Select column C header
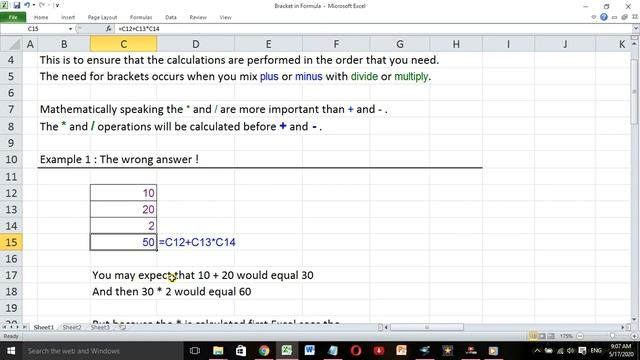This screenshot has width=640, height=360. click(123, 44)
